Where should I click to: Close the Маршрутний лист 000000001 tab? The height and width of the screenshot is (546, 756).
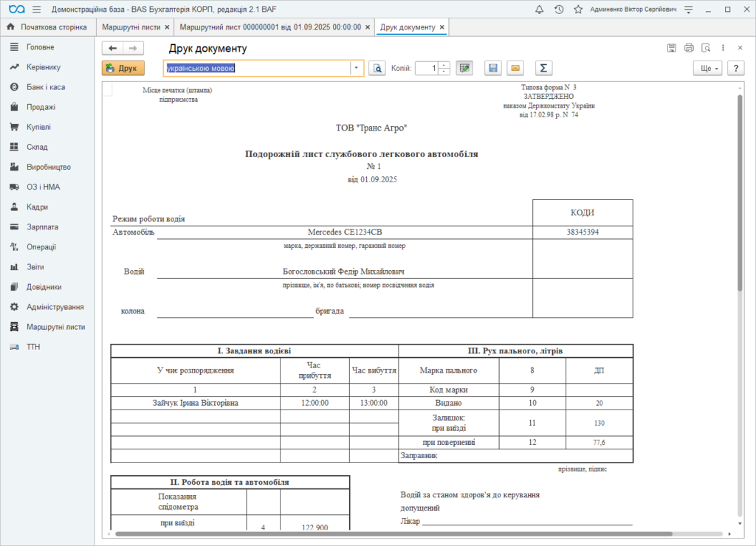pyautogui.click(x=368, y=27)
